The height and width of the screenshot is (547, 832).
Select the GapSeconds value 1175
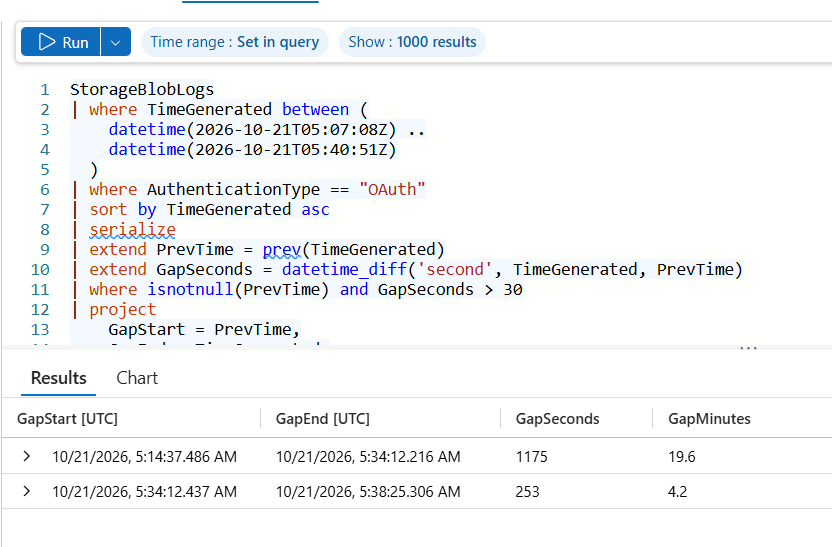[x=531, y=456]
